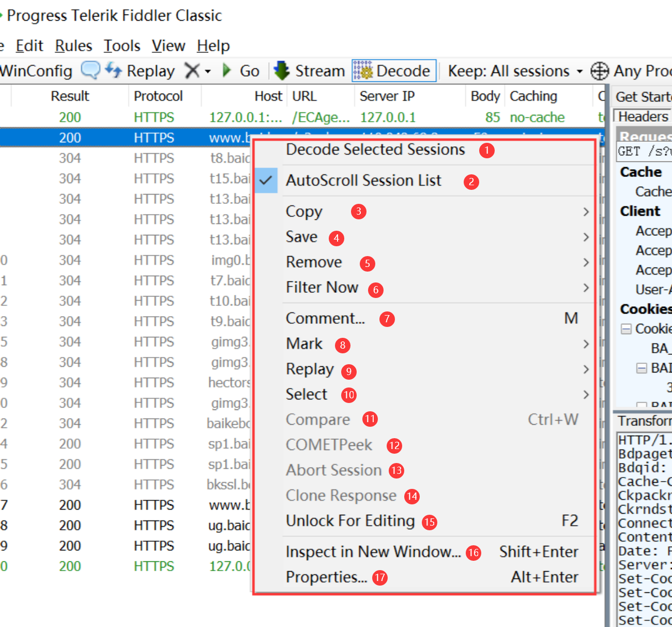This screenshot has height=627, width=672.
Task: Select the Client header group label
Action: pyautogui.click(x=640, y=211)
